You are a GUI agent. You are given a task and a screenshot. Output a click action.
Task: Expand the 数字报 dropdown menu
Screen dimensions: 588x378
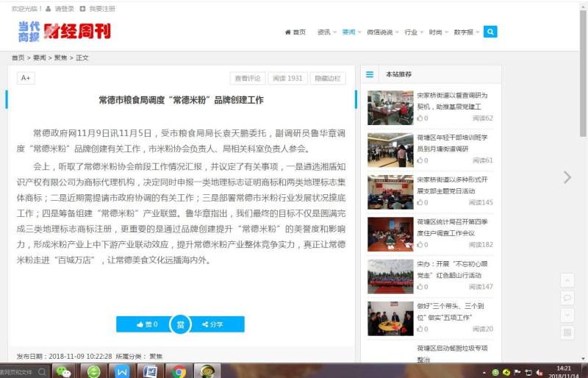(x=466, y=32)
